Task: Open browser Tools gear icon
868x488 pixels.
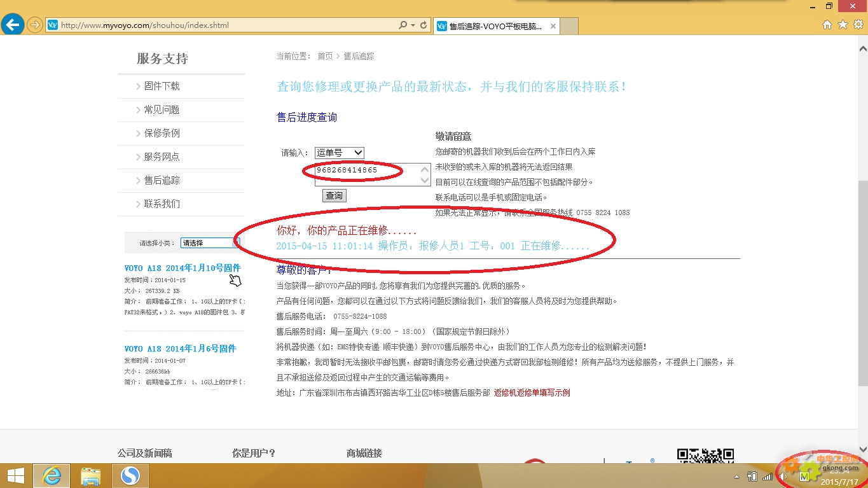Action: tap(858, 25)
